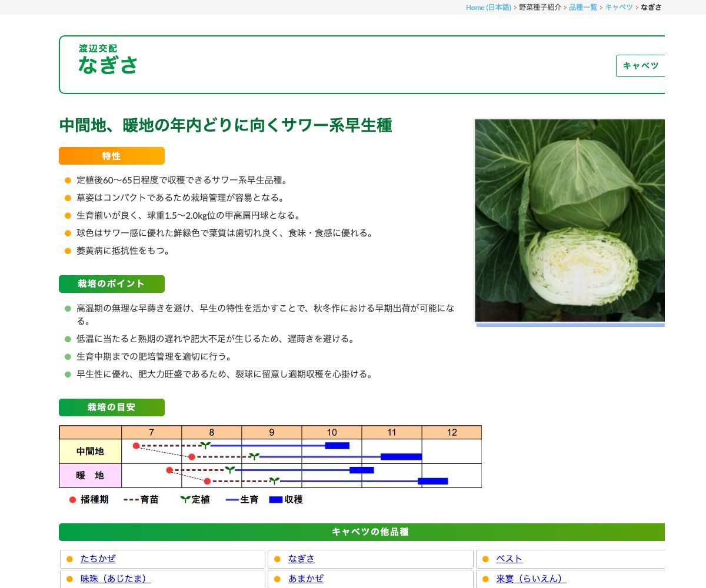
Task: Click the blue 収穫 bar legend icon
Action: 275,500
